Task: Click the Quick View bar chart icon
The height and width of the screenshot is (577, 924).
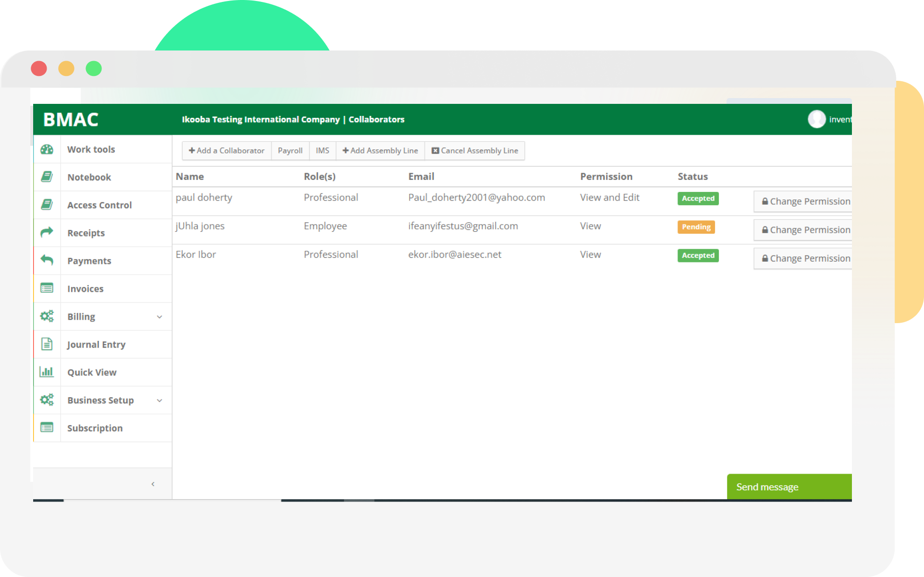Action: pyautogui.click(x=47, y=372)
